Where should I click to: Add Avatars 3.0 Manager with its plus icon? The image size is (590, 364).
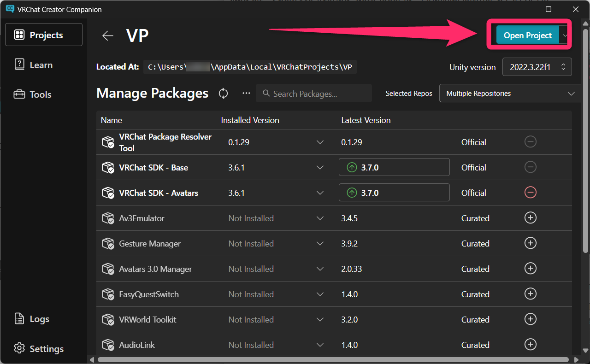pos(531,269)
